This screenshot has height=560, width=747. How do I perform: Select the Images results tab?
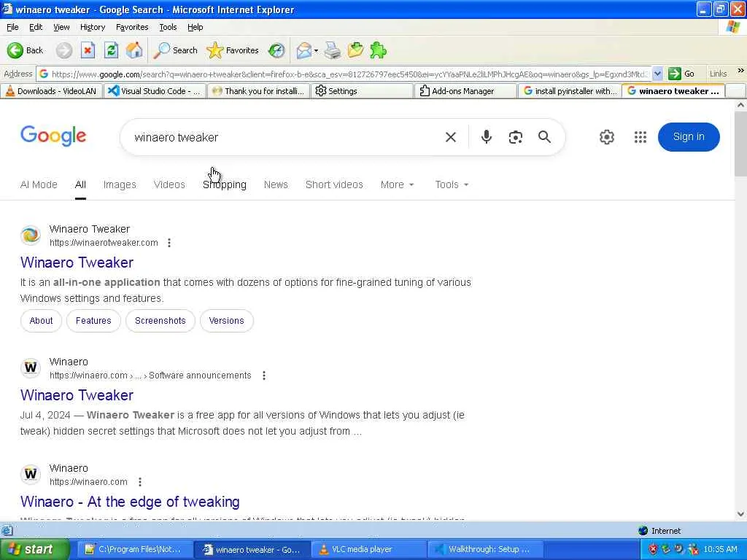click(x=120, y=184)
